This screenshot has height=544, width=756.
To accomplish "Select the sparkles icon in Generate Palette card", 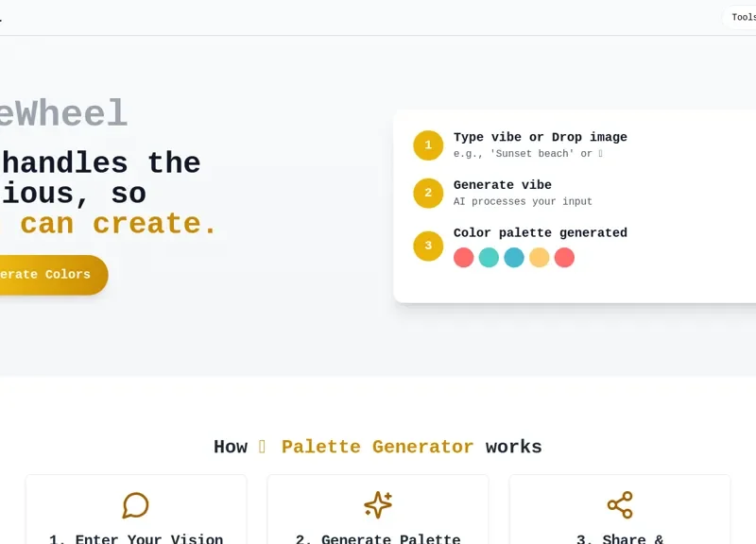I will pos(377,504).
